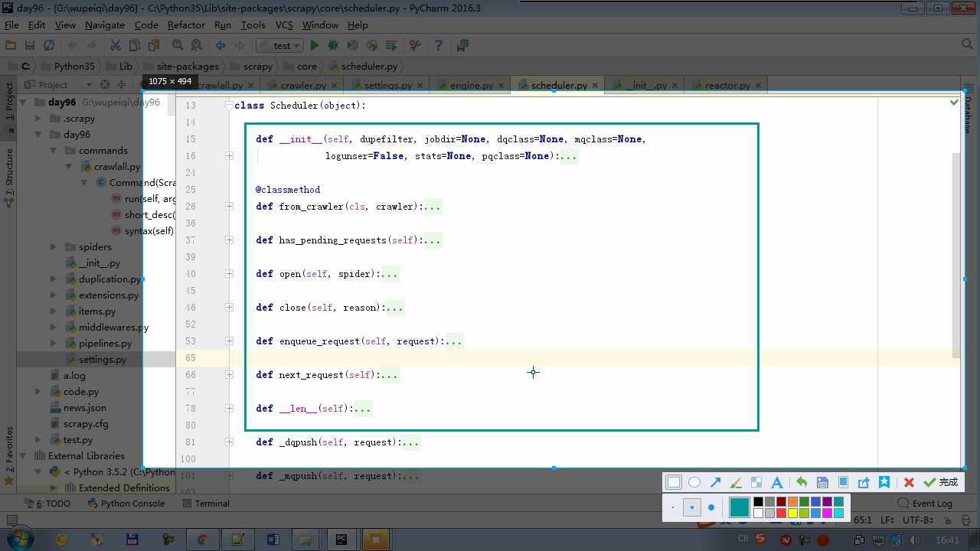Viewport: 980px width, 551px height.
Task: Click the Debug bug icon
Action: (x=333, y=46)
